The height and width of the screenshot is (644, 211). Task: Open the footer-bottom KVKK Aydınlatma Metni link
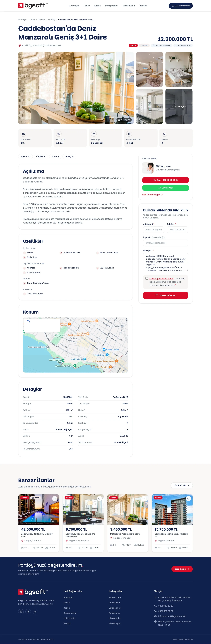tap(183, 639)
